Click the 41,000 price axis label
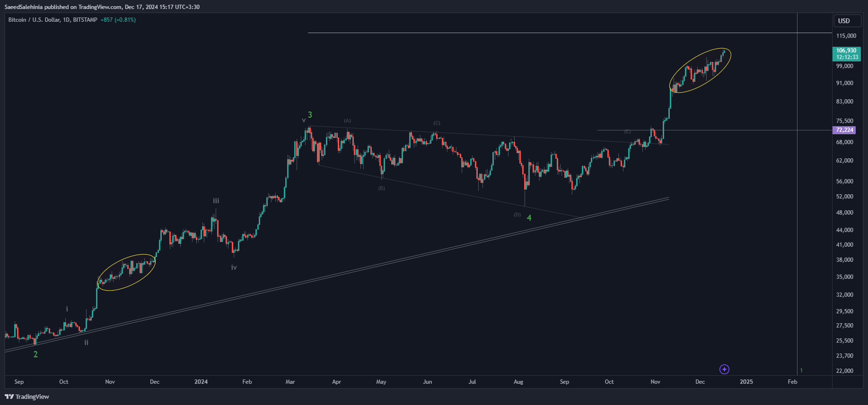 (x=845, y=245)
